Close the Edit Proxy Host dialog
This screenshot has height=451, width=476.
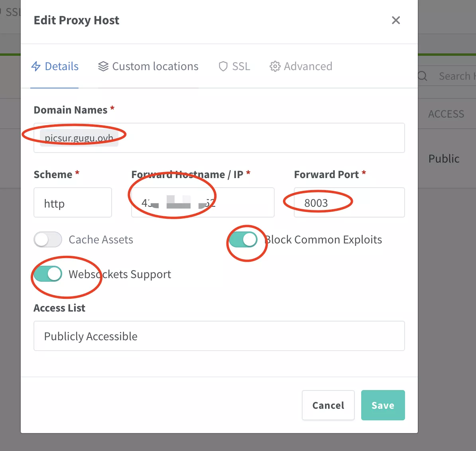pos(396,20)
